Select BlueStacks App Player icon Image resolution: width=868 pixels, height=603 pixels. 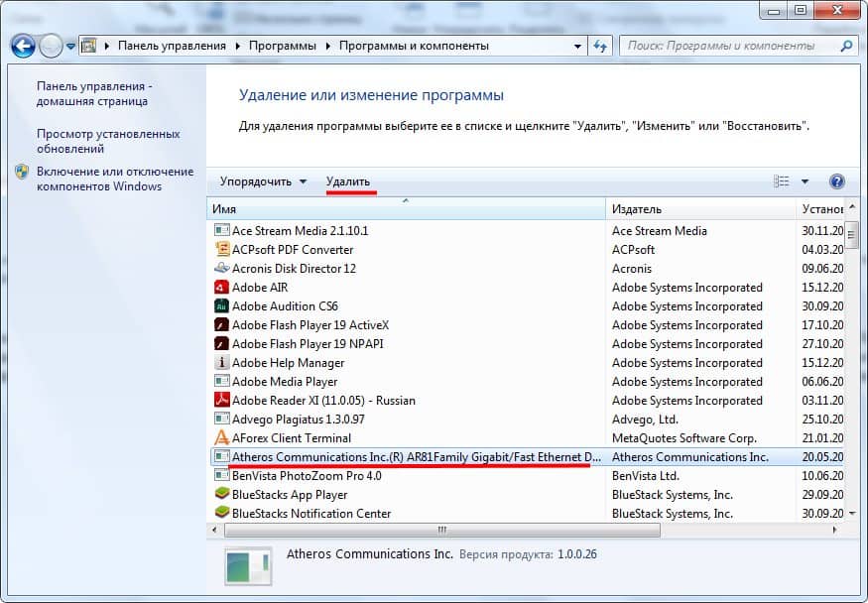[x=221, y=494]
